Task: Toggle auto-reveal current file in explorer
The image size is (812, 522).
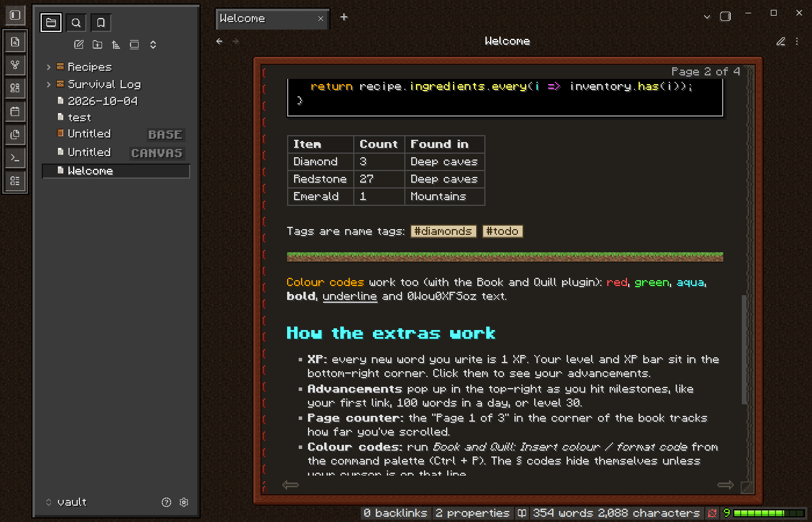Action: [135, 45]
